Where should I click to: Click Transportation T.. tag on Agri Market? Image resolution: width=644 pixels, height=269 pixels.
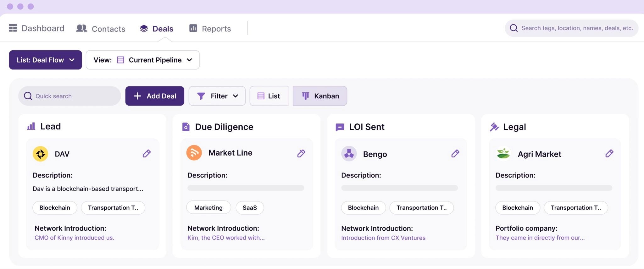tap(576, 208)
